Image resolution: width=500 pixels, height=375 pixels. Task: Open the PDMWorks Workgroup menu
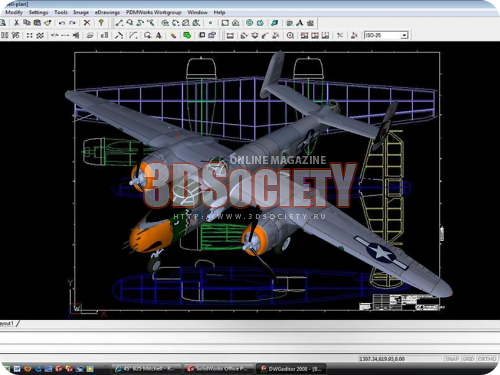(153, 12)
